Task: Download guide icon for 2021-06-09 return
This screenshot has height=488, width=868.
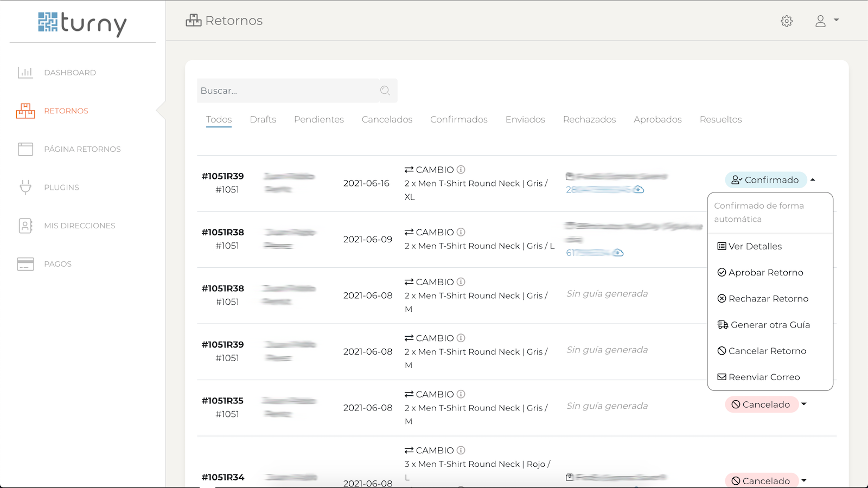Action: [x=618, y=253]
